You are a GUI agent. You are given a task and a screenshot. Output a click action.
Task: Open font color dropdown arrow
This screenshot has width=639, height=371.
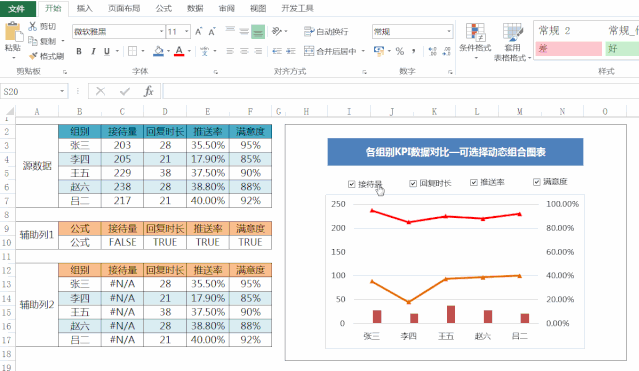pos(189,51)
